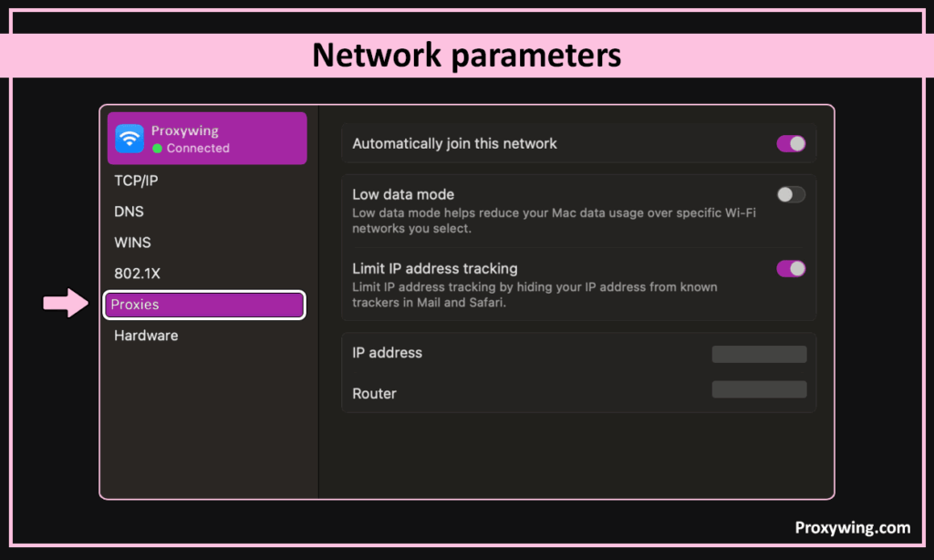Select the Proxywing network header

(207, 139)
